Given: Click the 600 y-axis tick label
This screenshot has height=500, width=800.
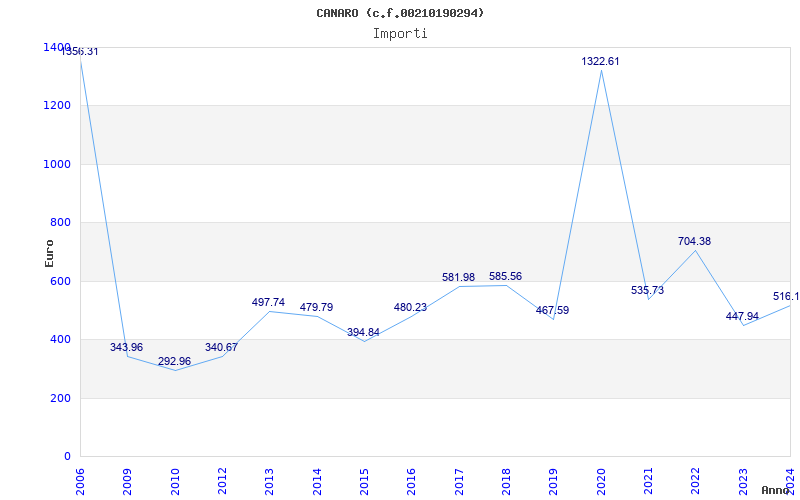Looking at the screenshot, I should [x=60, y=281].
